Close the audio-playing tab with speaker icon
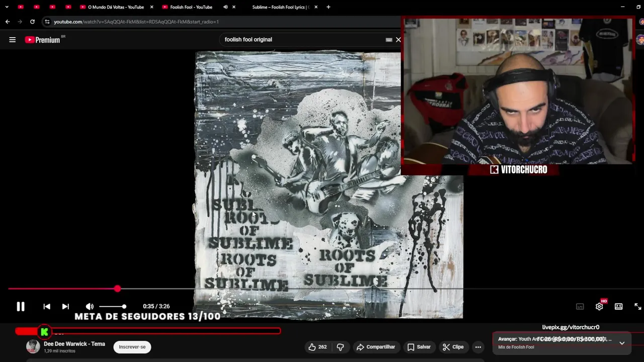The height and width of the screenshot is (362, 644). click(x=234, y=7)
